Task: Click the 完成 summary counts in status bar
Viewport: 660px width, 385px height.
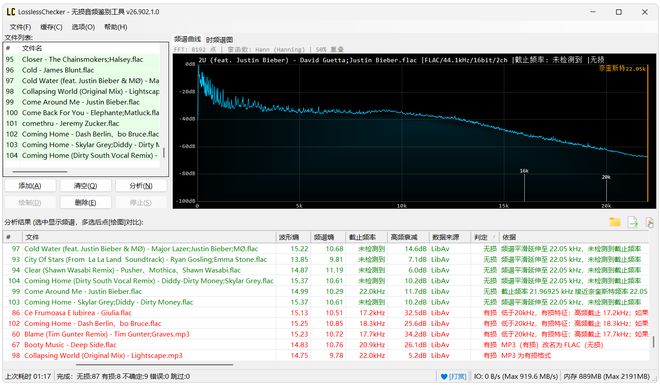Action: click(123, 376)
